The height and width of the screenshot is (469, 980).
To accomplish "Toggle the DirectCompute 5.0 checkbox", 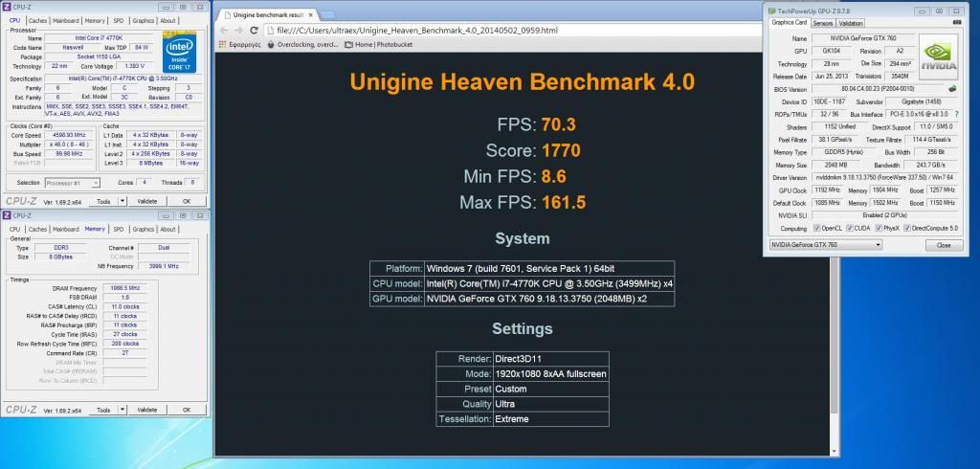I will pyautogui.click(x=907, y=229).
